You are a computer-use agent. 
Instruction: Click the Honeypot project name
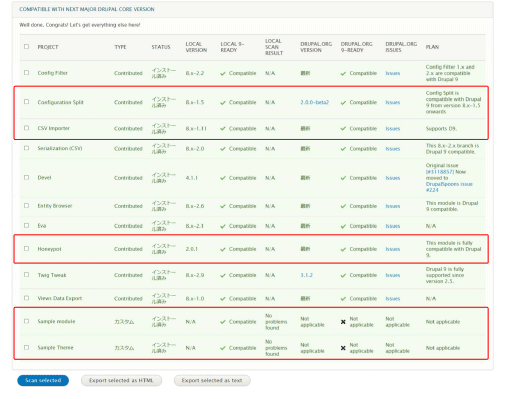[49, 249]
